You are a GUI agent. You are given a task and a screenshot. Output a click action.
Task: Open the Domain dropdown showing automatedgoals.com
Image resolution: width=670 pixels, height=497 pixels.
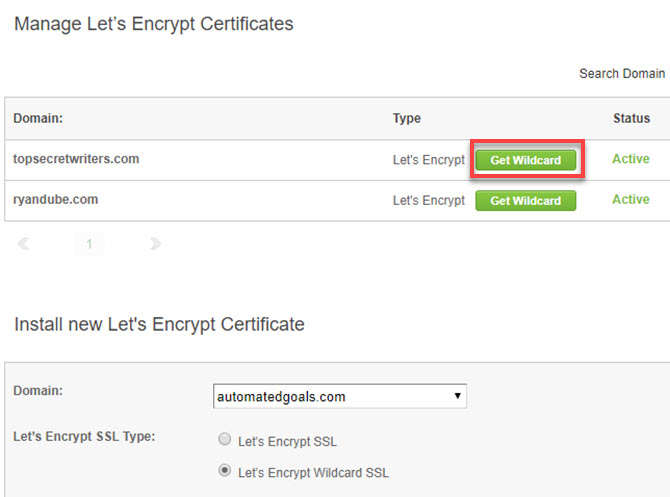tap(340, 396)
